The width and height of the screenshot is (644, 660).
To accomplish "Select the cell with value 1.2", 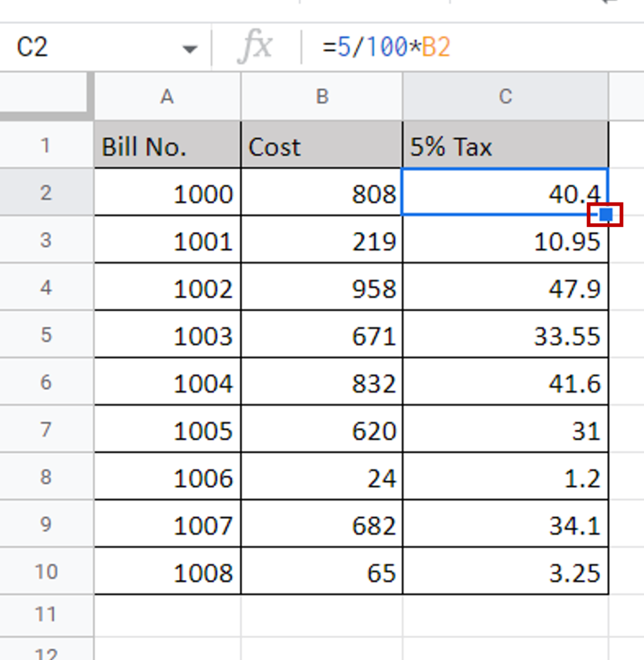I will coord(505,477).
